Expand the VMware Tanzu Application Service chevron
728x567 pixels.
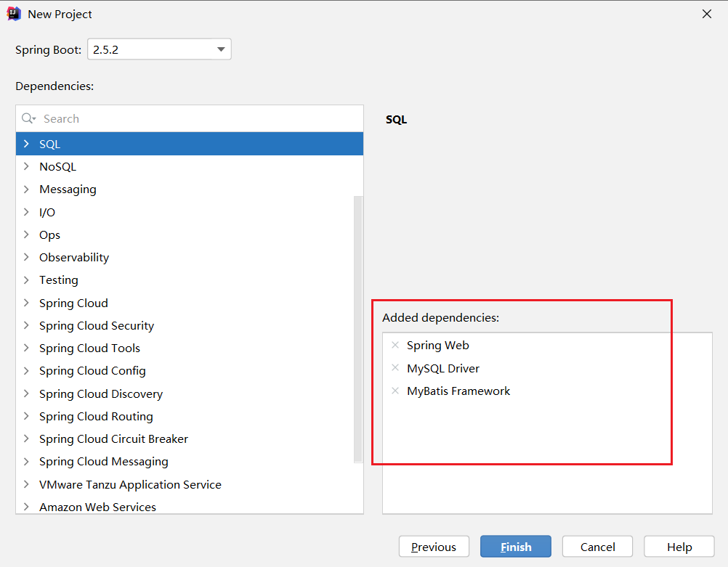[x=26, y=484]
